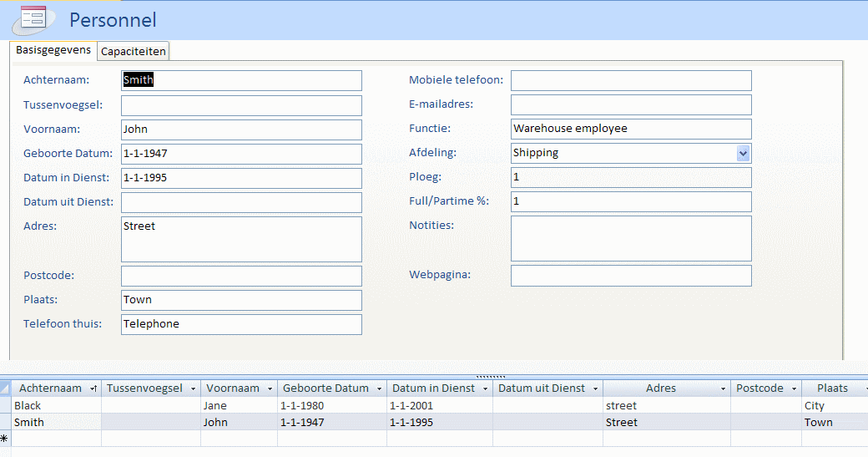868x457 pixels.
Task: Click the new record asterisk row selector
Action: pos(6,439)
